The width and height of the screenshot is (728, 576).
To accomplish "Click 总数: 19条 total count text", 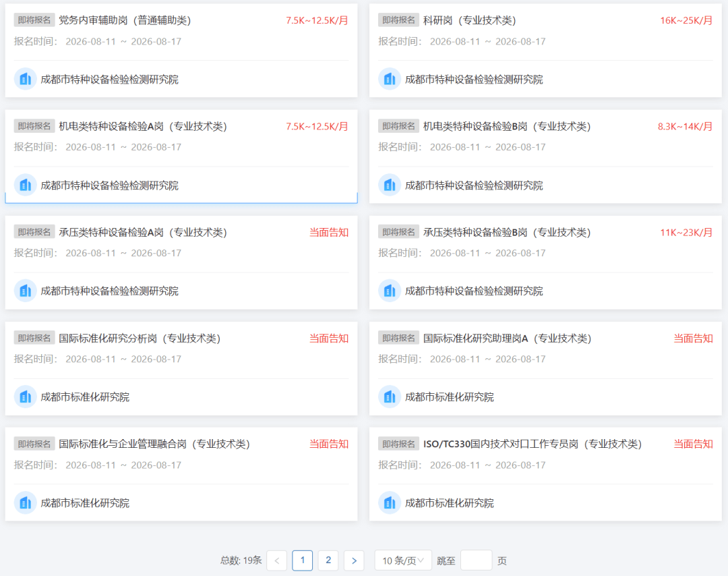I will (241, 560).
